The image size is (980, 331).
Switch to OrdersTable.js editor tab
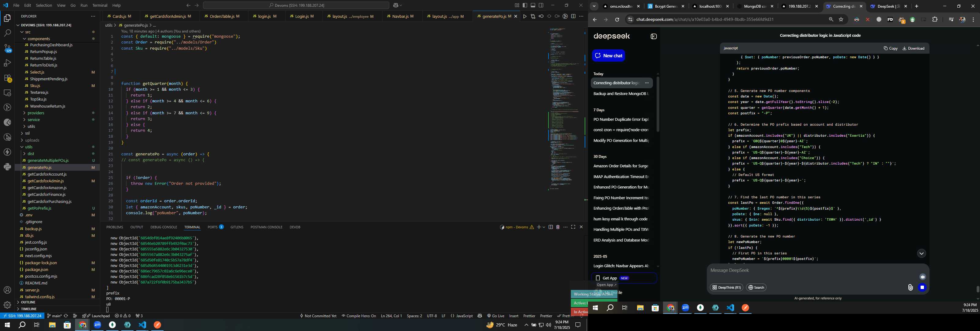[x=222, y=16]
